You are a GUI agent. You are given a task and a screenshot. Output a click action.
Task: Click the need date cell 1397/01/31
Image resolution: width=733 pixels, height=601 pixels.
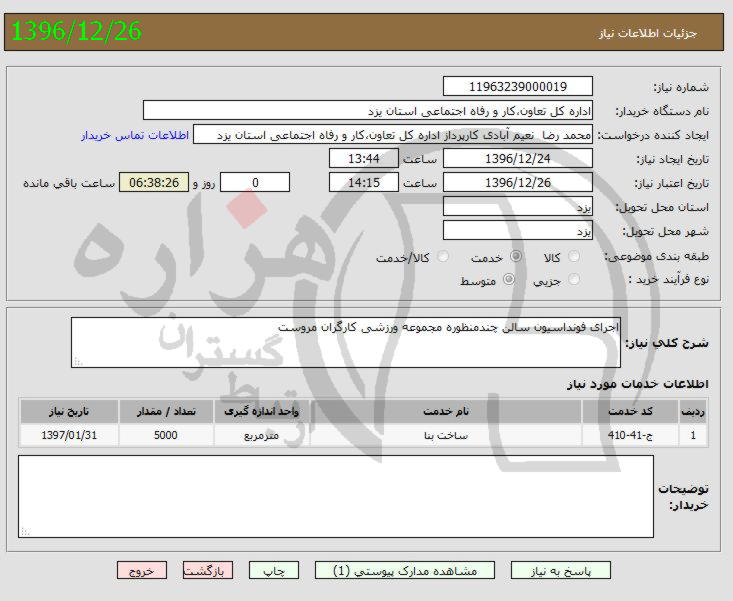click(x=69, y=436)
